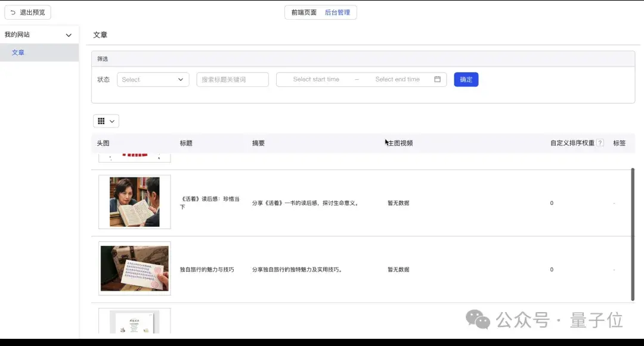Click the 筛选 panel header
Viewport: 644px width, 346px height.
101,58
